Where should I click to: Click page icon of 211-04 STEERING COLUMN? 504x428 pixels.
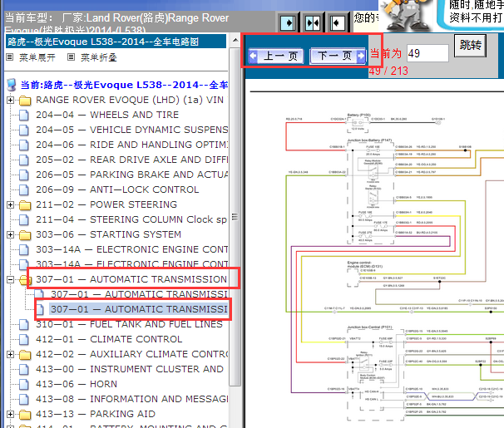(x=24, y=220)
